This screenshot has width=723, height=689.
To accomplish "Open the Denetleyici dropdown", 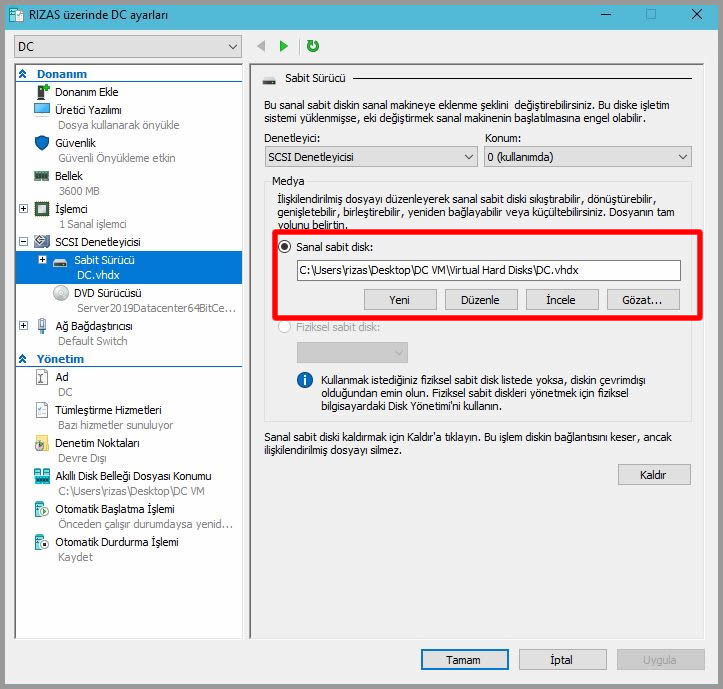I will [x=370, y=157].
